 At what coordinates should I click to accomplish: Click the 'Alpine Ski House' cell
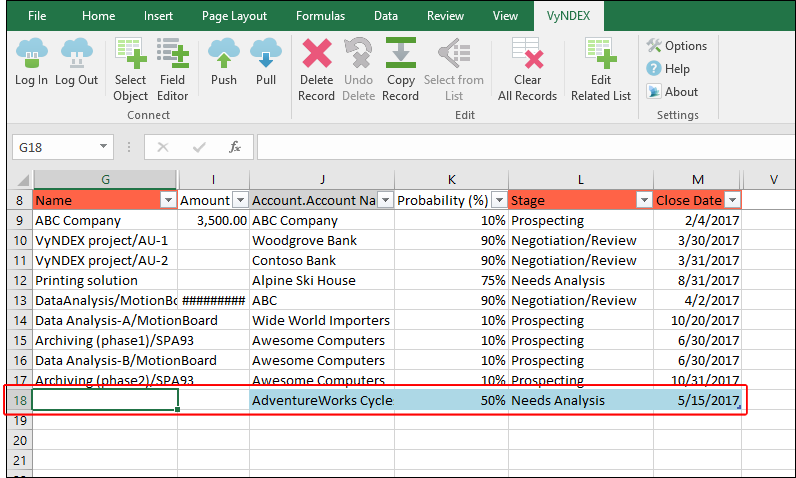point(322,281)
